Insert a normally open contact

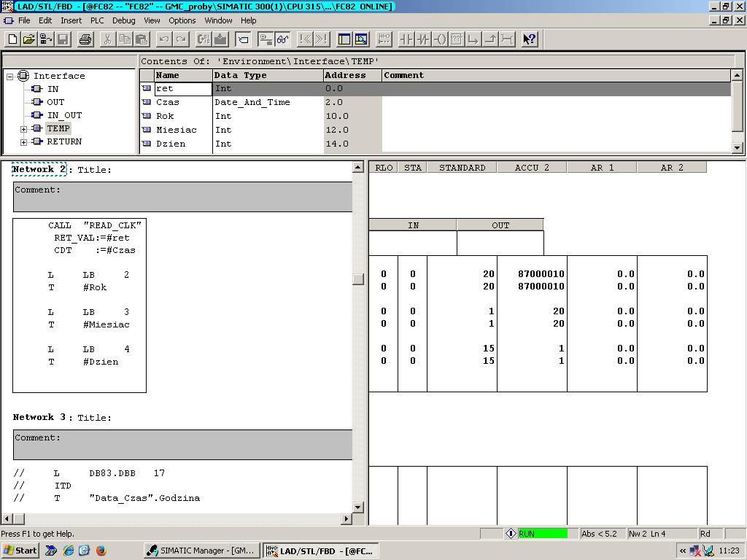(x=406, y=39)
